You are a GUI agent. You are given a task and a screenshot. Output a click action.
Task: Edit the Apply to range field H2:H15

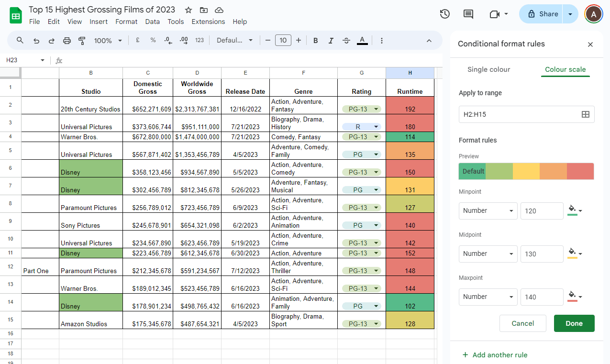[x=527, y=114]
